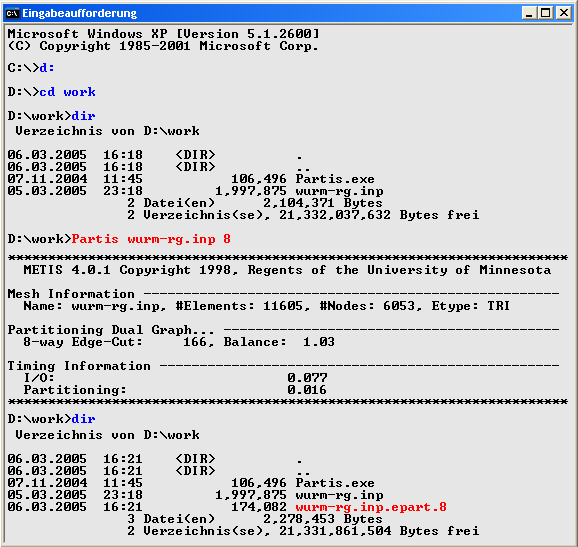Click the blue 'd:' drive command
The width and height of the screenshot is (578, 547).
tap(47, 68)
